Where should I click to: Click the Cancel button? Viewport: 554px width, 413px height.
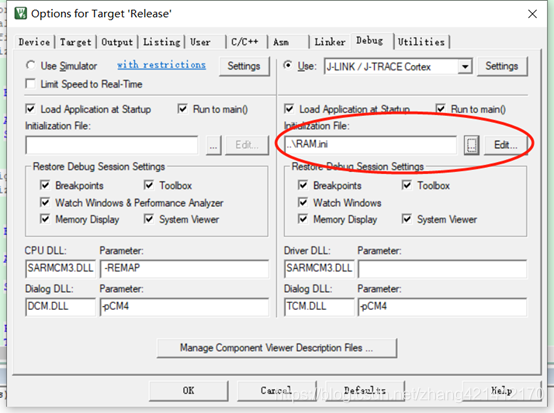click(276, 391)
